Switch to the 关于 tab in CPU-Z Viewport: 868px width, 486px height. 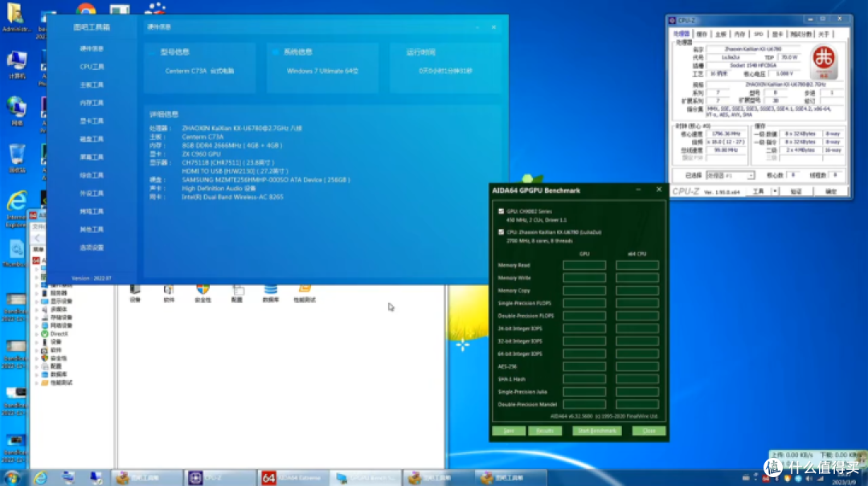pyautogui.click(x=824, y=35)
